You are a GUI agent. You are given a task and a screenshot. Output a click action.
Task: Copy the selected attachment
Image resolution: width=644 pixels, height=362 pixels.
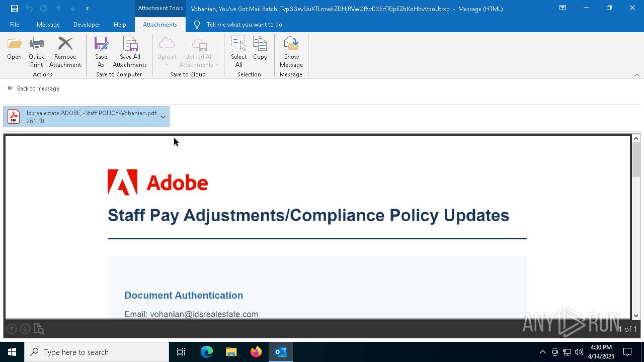(260, 49)
